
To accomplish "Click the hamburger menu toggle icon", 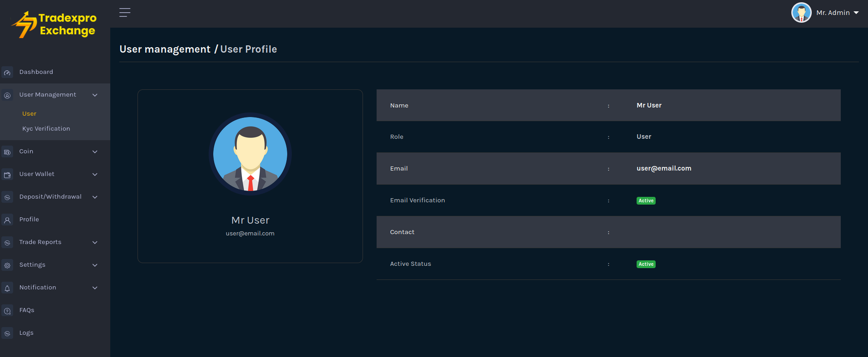I will [125, 13].
